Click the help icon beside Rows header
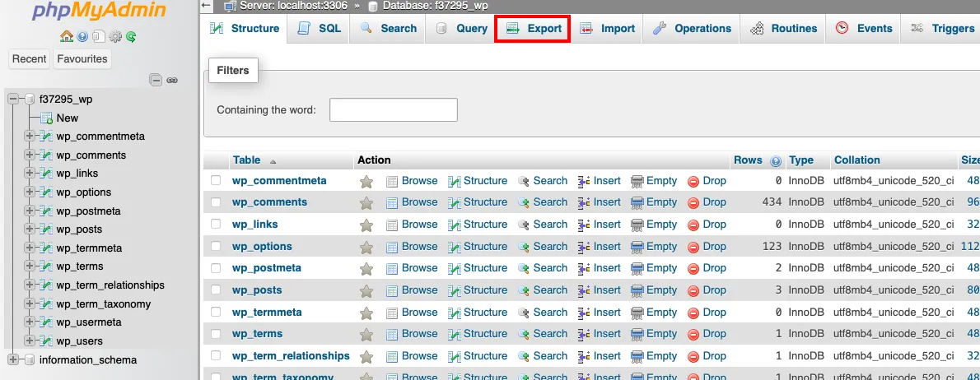980x380 pixels. [x=777, y=161]
